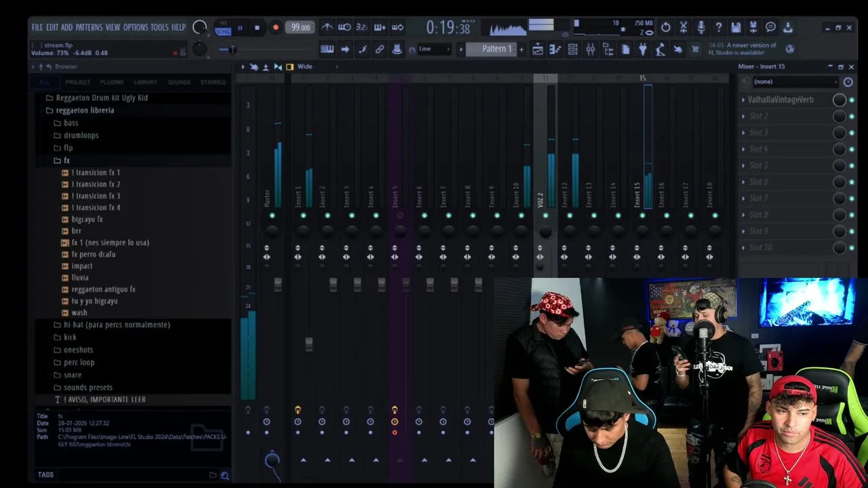Image resolution: width=868 pixels, height=488 pixels.
Task: Click the right arrow step editing icon
Action: [x=345, y=49]
